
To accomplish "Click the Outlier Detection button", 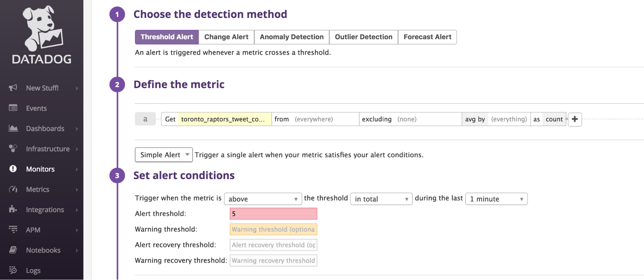I will tap(364, 37).
